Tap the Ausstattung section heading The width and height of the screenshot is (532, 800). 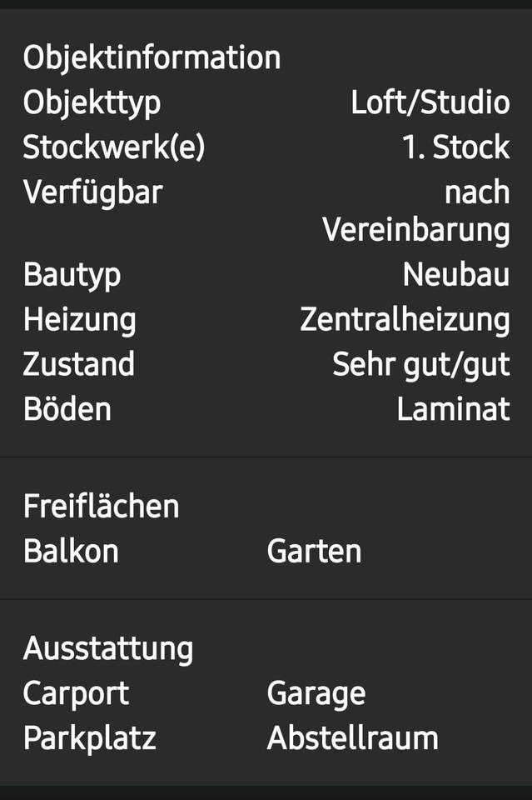107,648
